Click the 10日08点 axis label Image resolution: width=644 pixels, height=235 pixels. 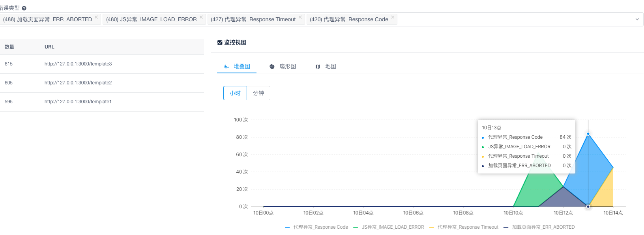pos(463,213)
